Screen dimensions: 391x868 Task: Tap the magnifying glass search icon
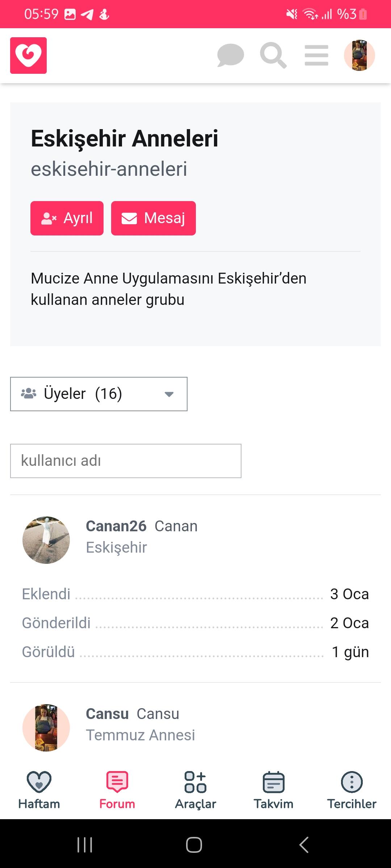[273, 55]
